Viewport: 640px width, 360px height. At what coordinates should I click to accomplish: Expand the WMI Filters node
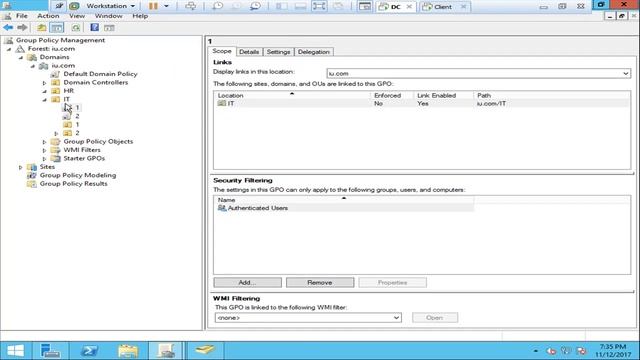44,150
